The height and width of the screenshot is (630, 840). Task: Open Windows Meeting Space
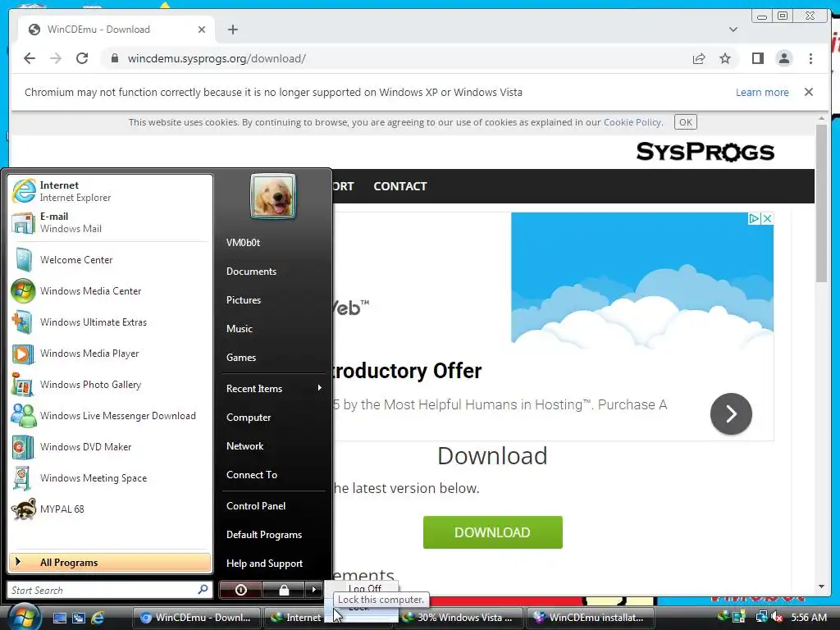point(110,478)
